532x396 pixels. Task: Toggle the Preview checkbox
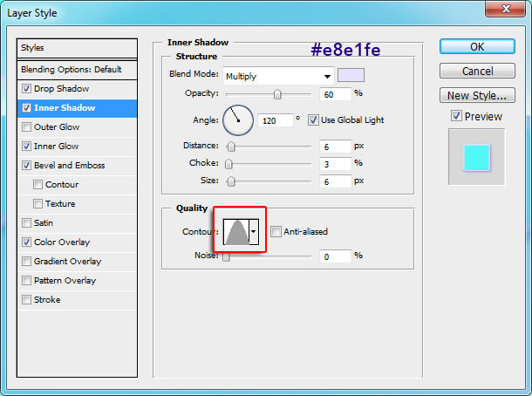pyautogui.click(x=456, y=116)
